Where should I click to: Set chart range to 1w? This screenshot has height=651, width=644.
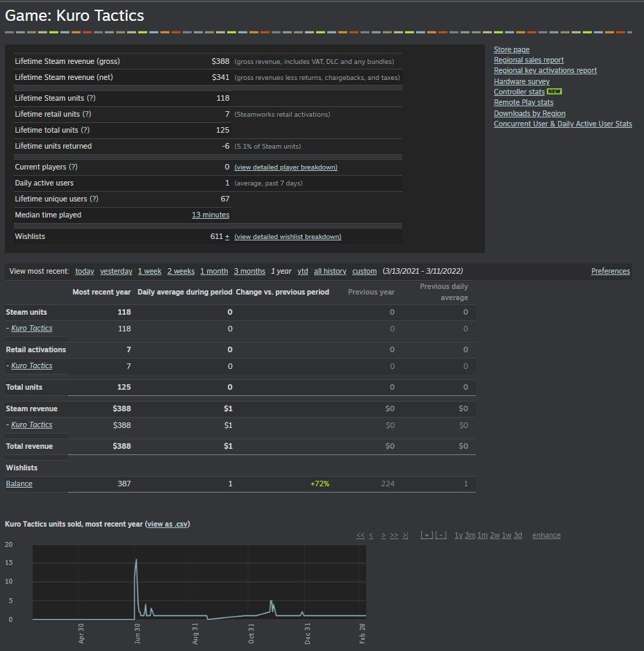(506, 535)
